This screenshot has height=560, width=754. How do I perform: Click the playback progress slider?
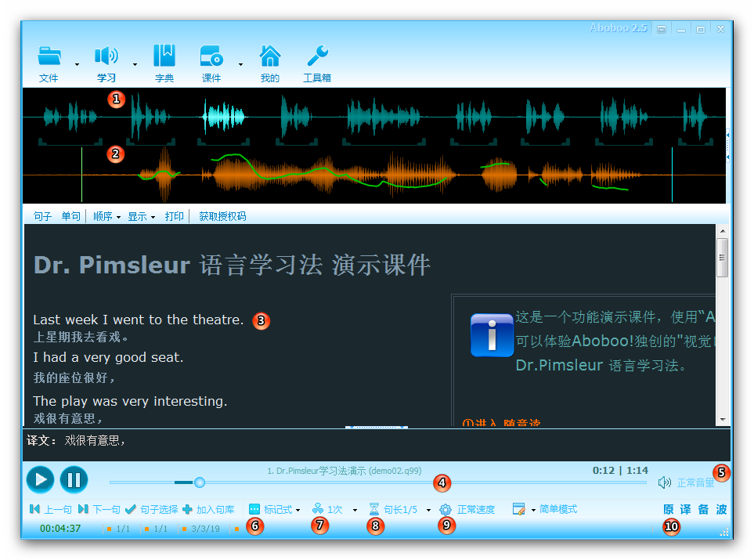click(x=200, y=482)
